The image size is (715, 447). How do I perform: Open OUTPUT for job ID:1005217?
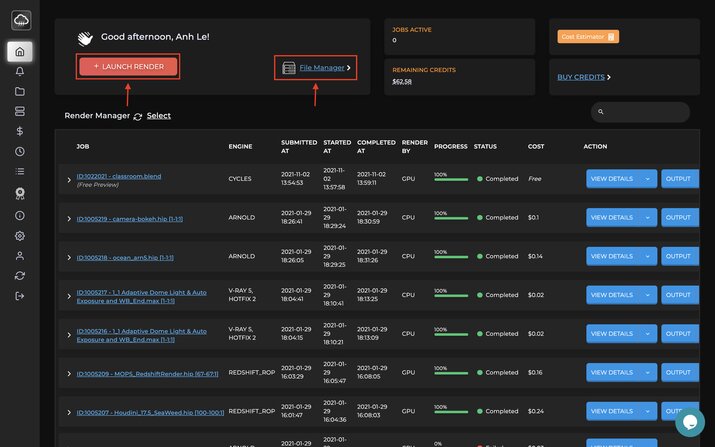point(680,295)
